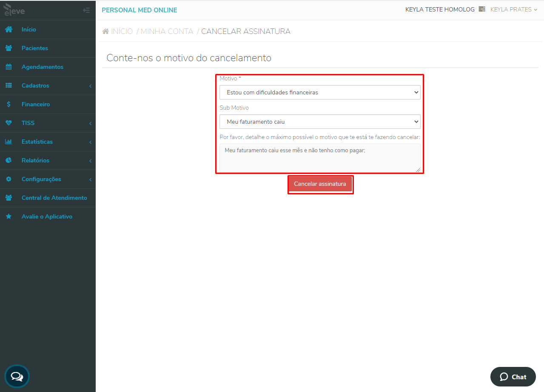Open the round chat bubble icon at bottom left
Viewport: 544px width, 392px height.
pyautogui.click(x=17, y=376)
